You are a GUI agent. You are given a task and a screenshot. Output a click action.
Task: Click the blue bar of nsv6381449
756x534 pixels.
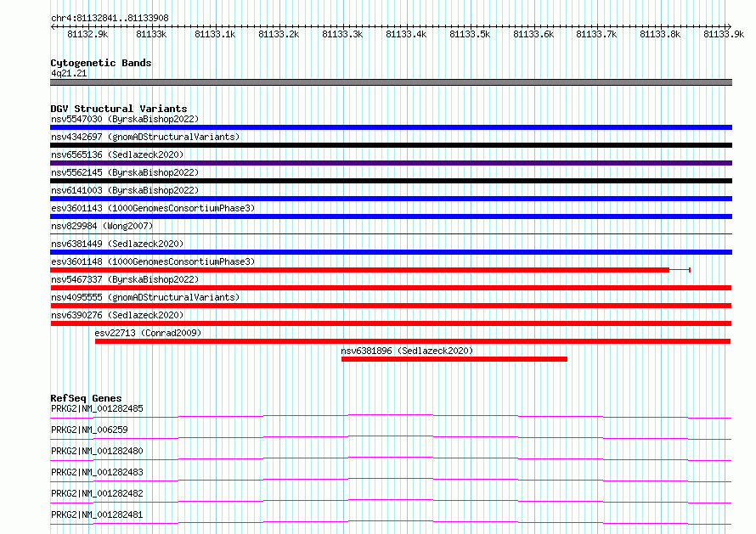click(x=391, y=252)
